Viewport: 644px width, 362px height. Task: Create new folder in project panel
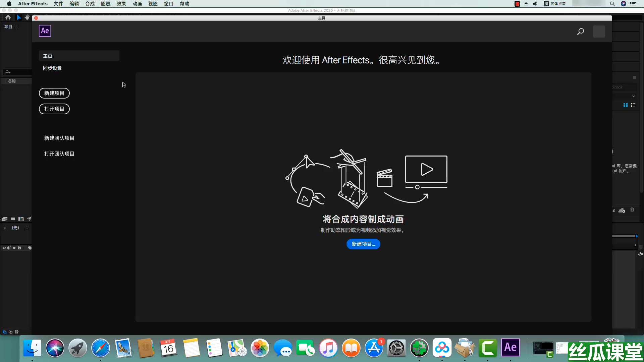tap(13, 219)
